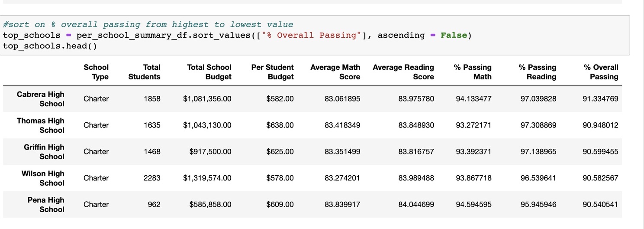Click the code comment about sorting overall passing
This screenshot has height=229, width=644.
(148, 25)
